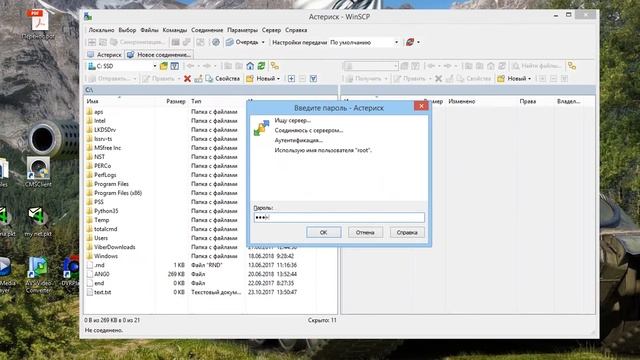
Task: Click the Скрыто: 11 status bar entry
Action: (x=322, y=320)
